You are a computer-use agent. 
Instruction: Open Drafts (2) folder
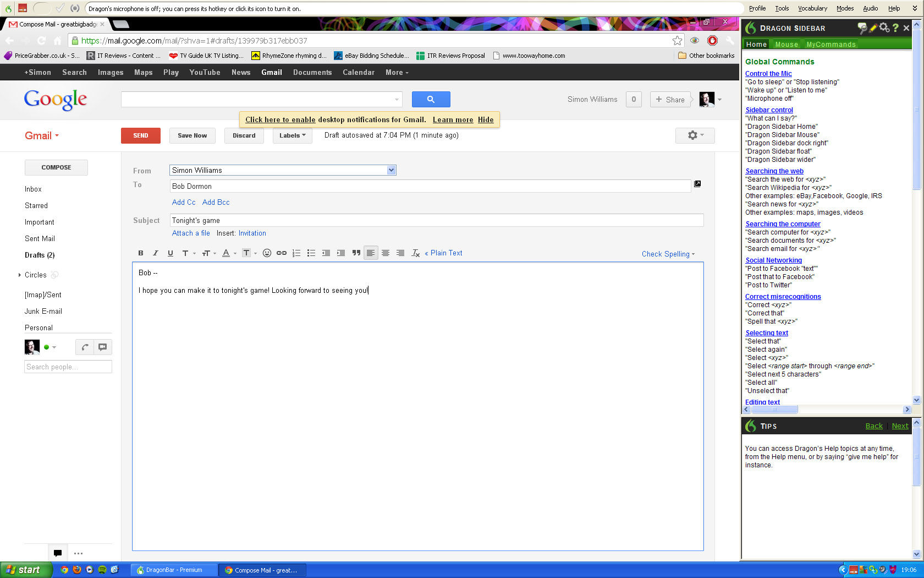[40, 255]
